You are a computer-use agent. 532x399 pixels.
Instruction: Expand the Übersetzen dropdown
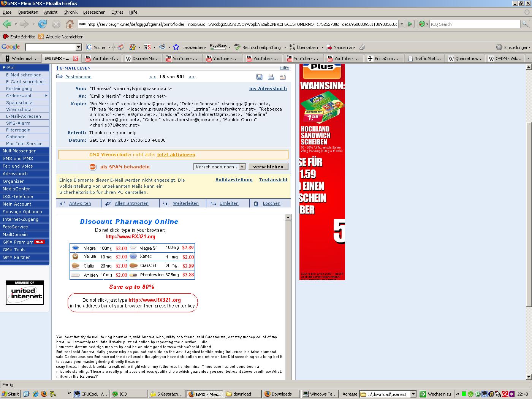coord(322,47)
